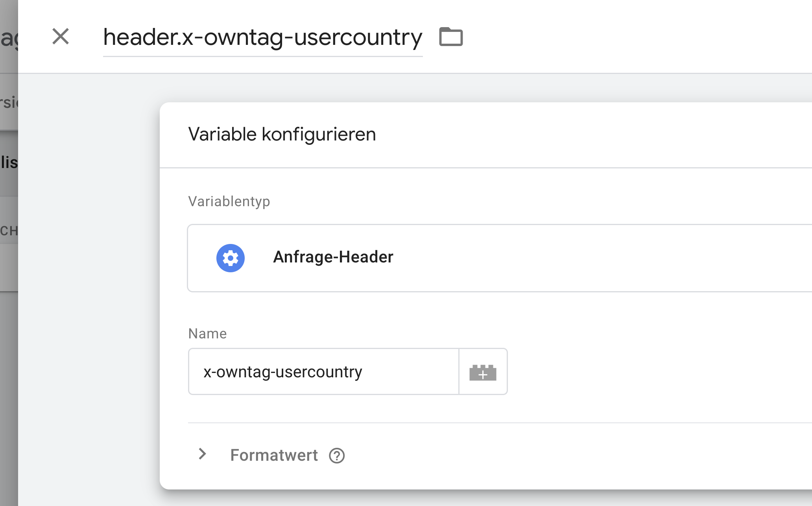The image size is (812, 506).
Task: Click the header.x-owntag-usercountry title field
Action: point(262,38)
